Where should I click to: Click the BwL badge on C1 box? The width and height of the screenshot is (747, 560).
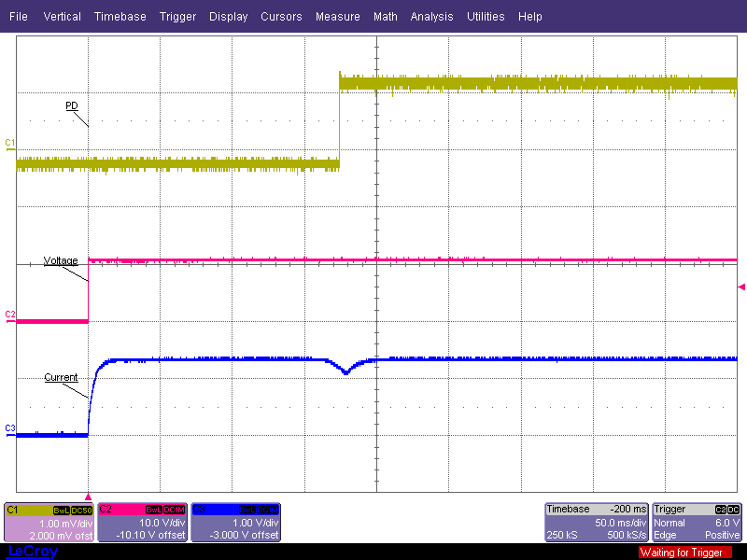(62, 511)
